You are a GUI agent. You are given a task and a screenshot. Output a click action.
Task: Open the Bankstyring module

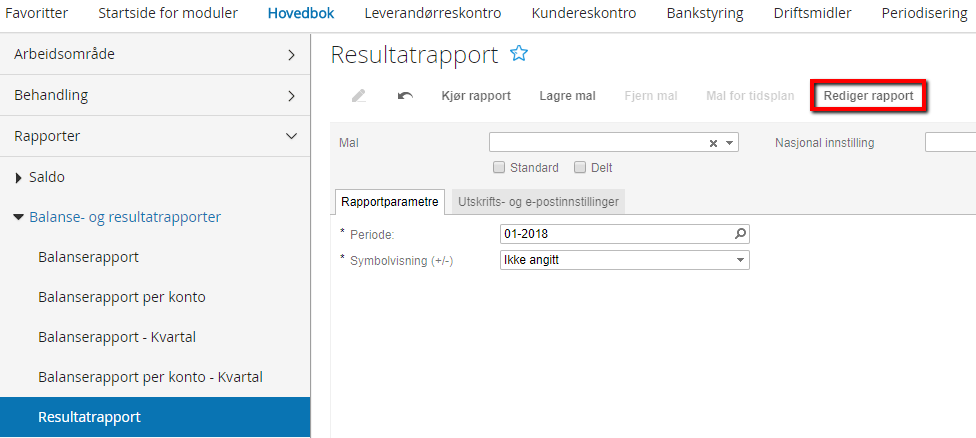tap(705, 13)
